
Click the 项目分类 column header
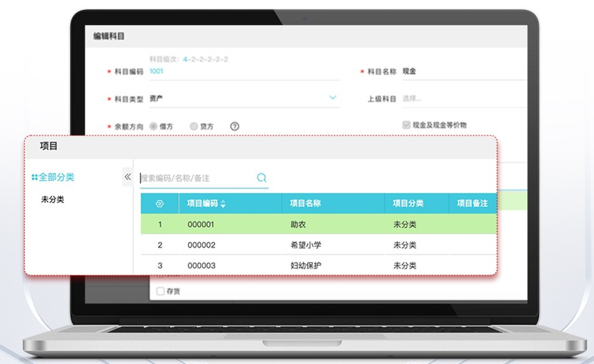pyautogui.click(x=408, y=204)
